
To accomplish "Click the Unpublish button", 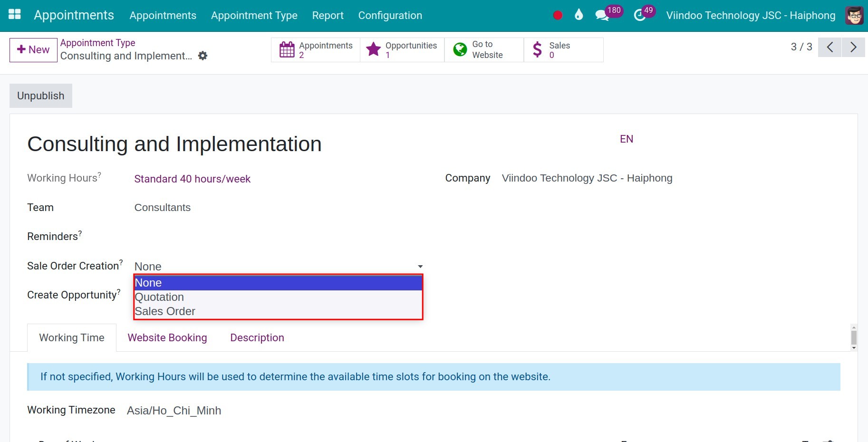I will (x=41, y=96).
